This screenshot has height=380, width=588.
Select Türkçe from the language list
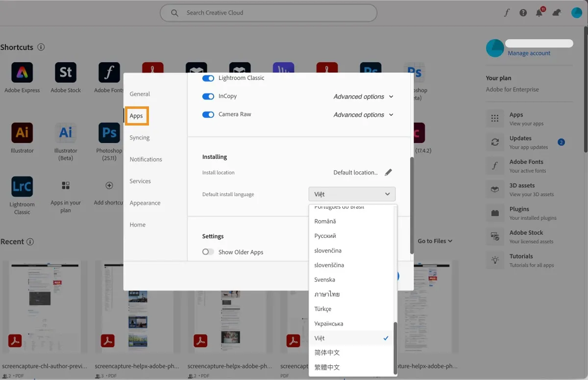coord(323,309)
